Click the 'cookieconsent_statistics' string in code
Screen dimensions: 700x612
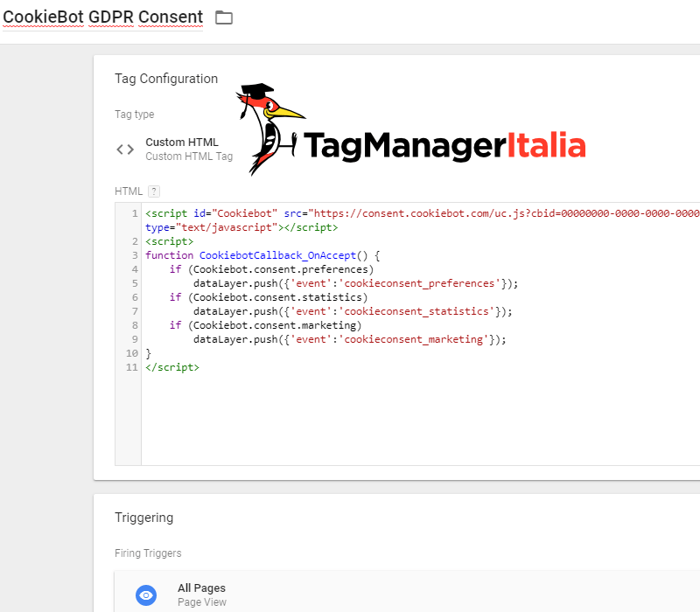click(416, 311)
